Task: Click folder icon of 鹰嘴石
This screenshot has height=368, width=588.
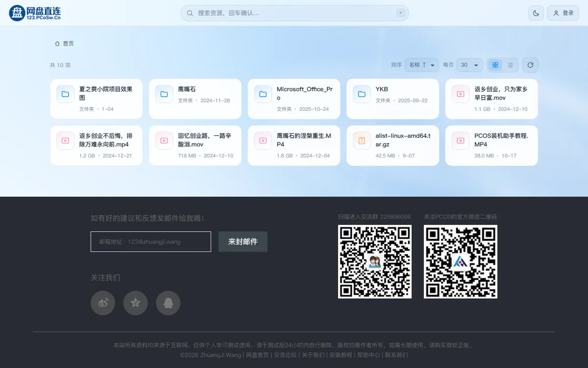Action: tap(164, 94)
